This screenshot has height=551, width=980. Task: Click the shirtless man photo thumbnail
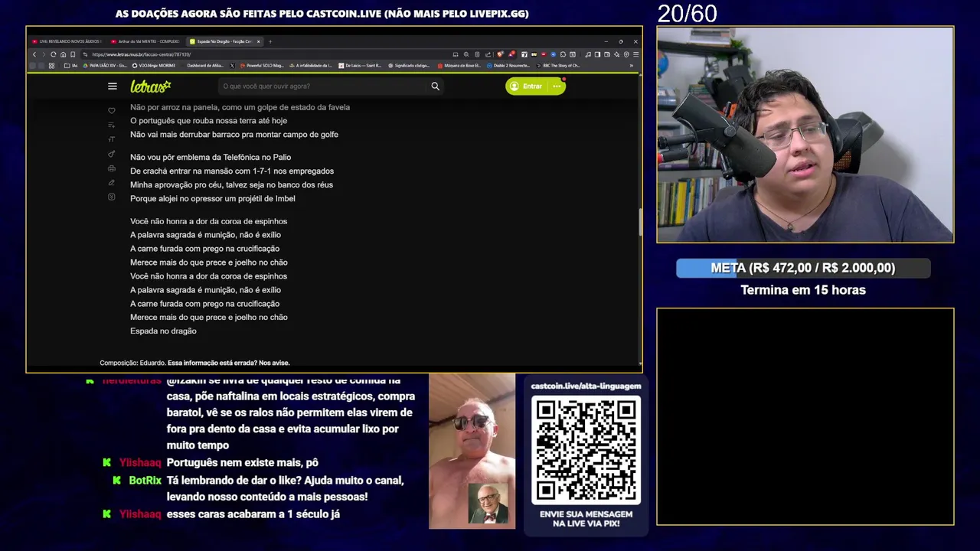(x=472, y=451)
